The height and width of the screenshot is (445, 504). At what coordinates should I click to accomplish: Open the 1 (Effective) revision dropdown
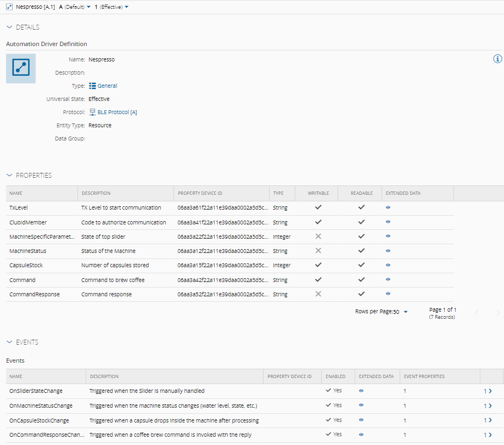click(111, 7)
